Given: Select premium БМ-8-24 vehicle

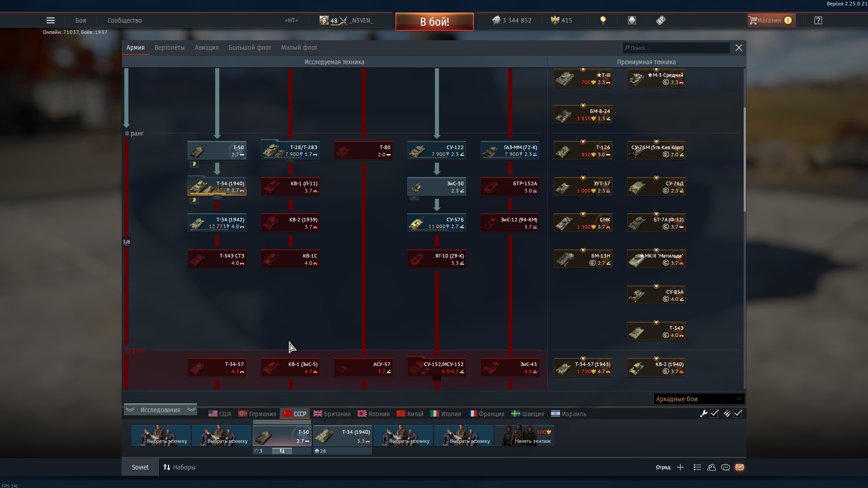Looking at the screenshot, I should point(583,114).
